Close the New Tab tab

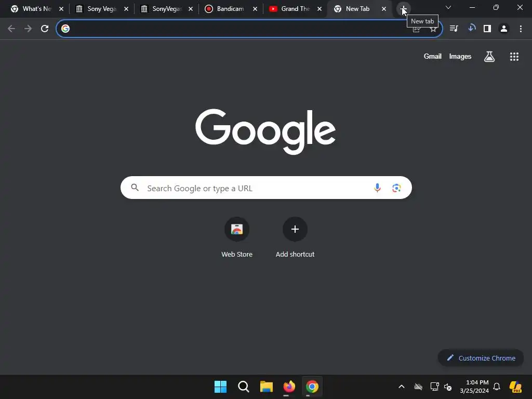coord(384,9)
